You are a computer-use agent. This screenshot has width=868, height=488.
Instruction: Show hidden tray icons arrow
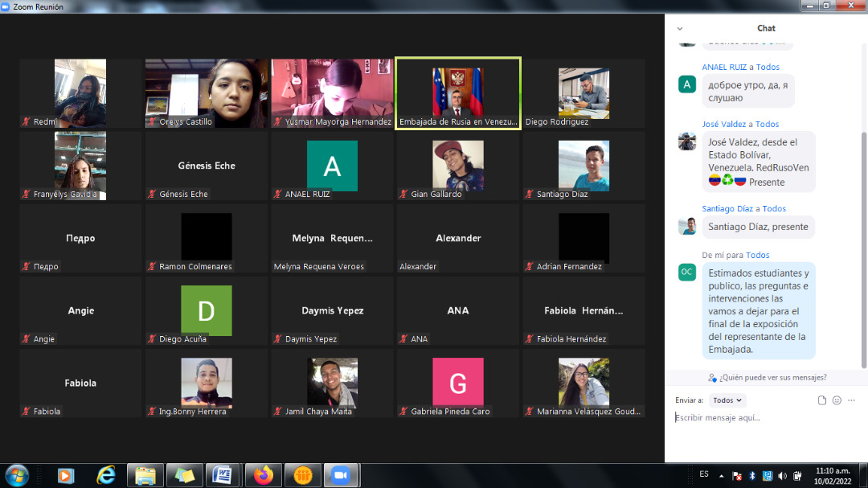click(x=721, y=476)
